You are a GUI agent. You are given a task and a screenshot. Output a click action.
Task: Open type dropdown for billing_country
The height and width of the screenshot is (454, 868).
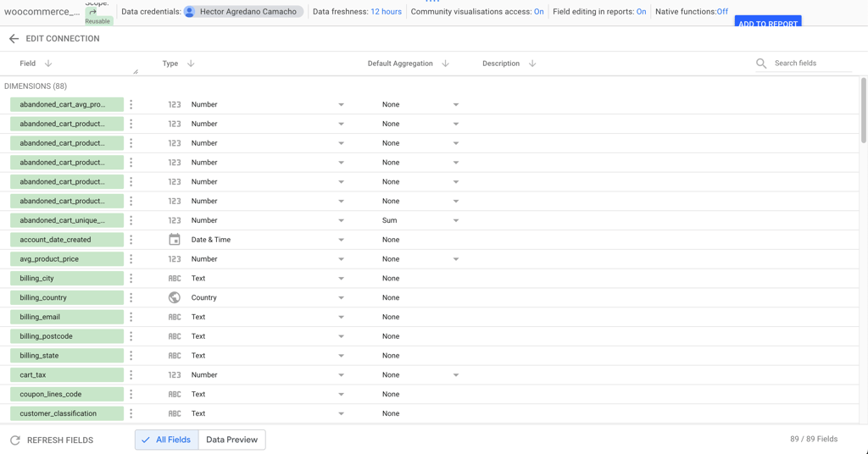tap(341, 298)
